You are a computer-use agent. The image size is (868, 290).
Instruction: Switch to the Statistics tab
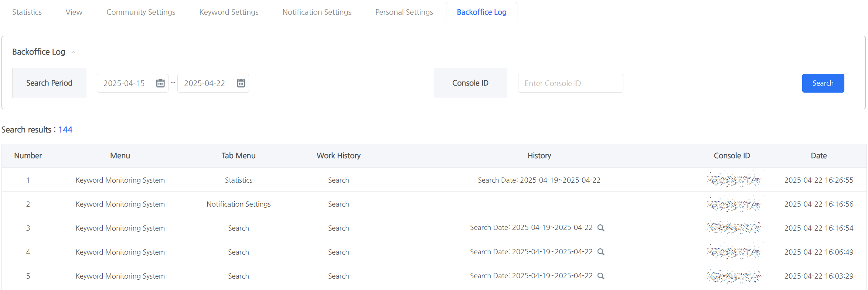pos(27,12)
